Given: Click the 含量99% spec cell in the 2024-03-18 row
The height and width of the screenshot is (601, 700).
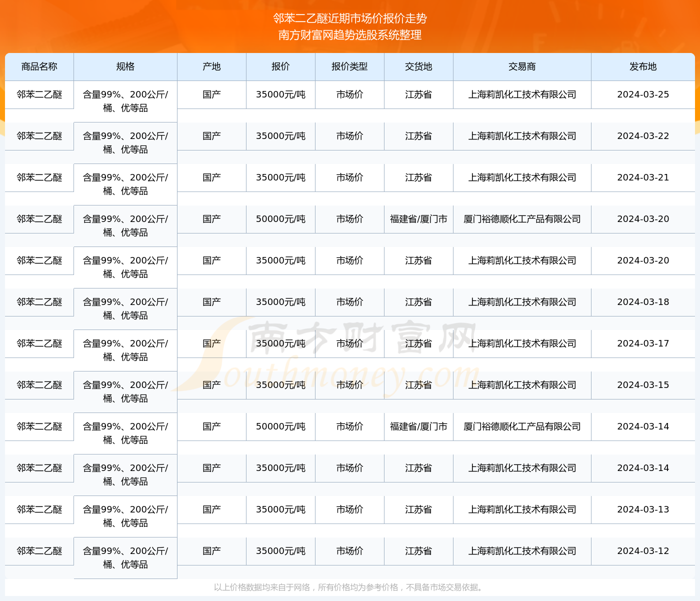Looking at the screenshot, I should click(125, 308).
